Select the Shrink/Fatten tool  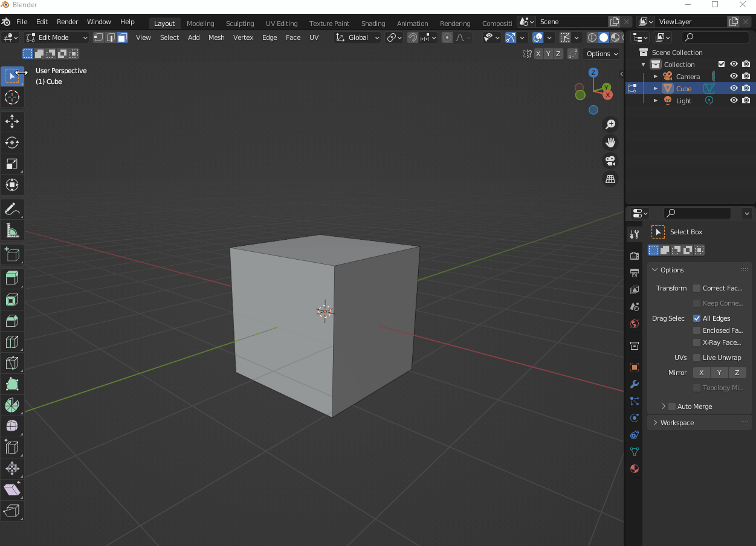tap(12, 469)
